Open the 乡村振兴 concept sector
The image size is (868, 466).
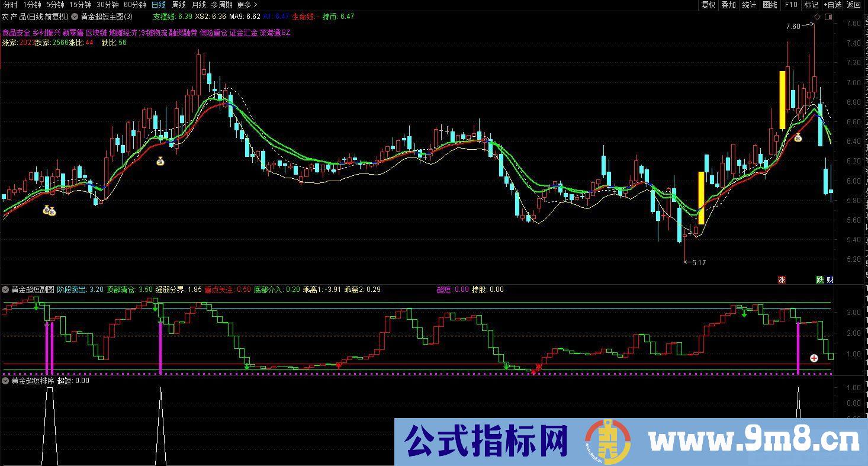46,33
